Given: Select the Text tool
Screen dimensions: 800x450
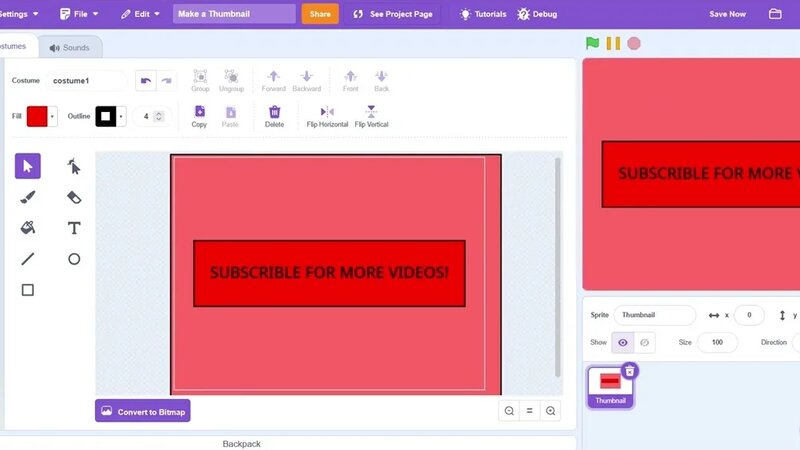Looking at the screenshot, I should click(x=74, y=228).
